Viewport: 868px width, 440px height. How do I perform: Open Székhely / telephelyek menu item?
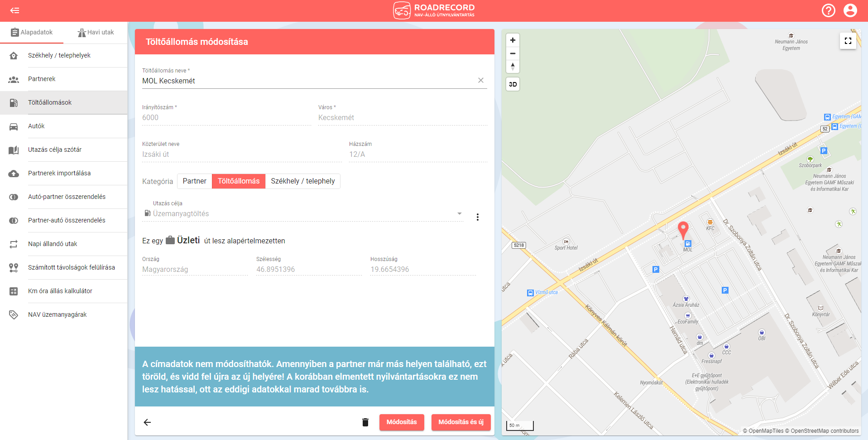pos(63,55)
